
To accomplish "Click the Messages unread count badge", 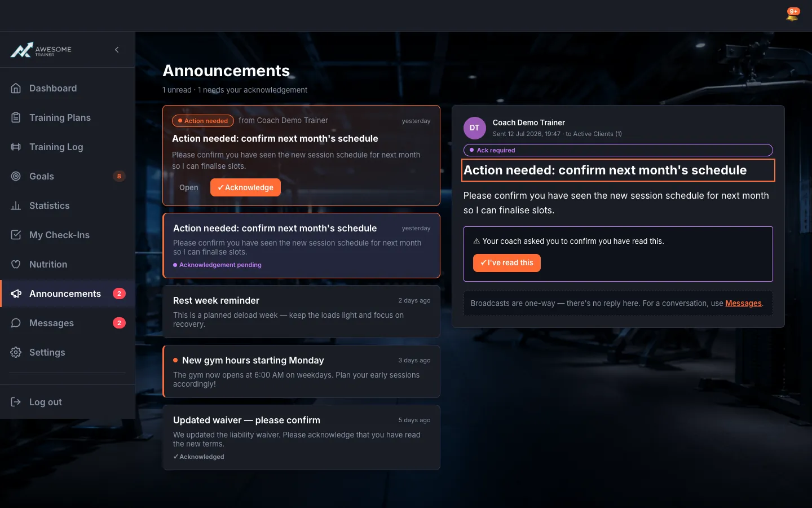I will (x=119, y=323).
